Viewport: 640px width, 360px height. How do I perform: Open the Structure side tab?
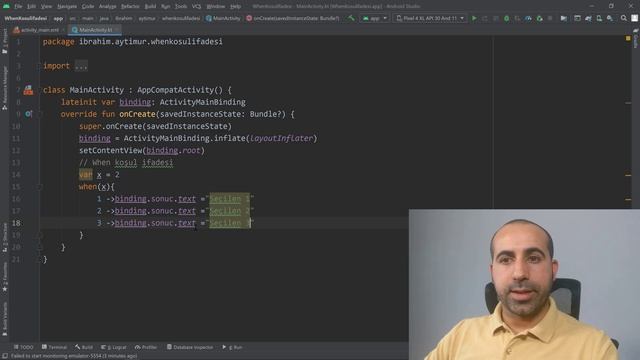coord(5,238)
